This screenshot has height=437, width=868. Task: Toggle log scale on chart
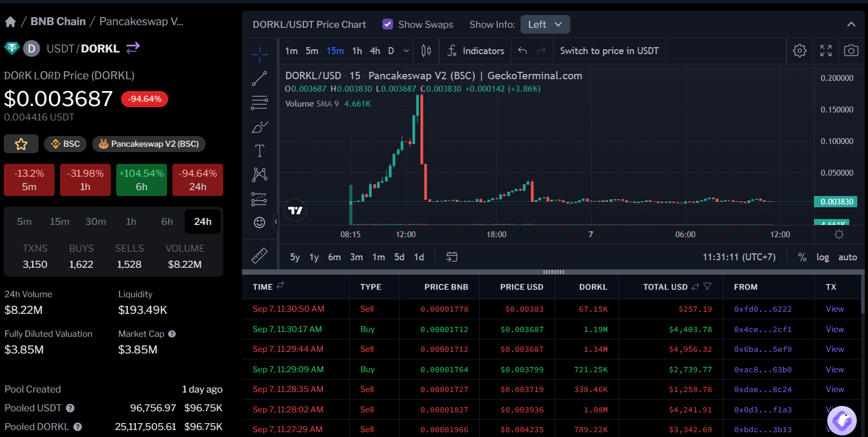pyautogui.click(x=822, y=257)
